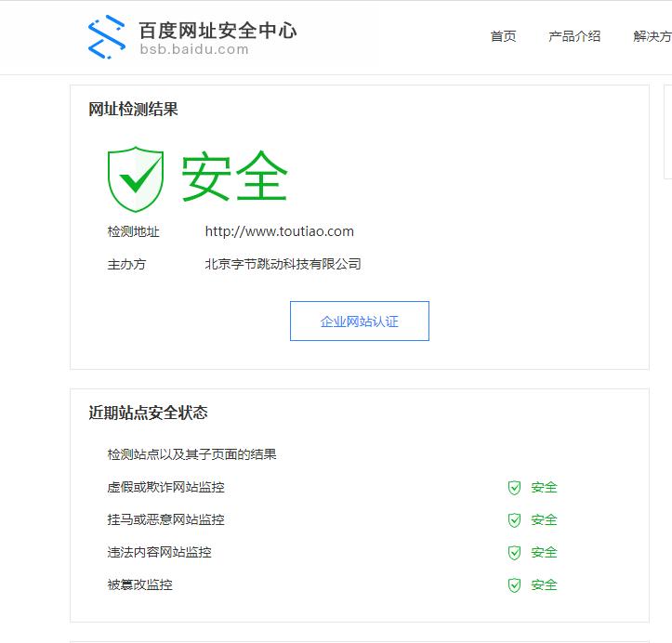Click the 主办方 label

(x=126, y=264)
